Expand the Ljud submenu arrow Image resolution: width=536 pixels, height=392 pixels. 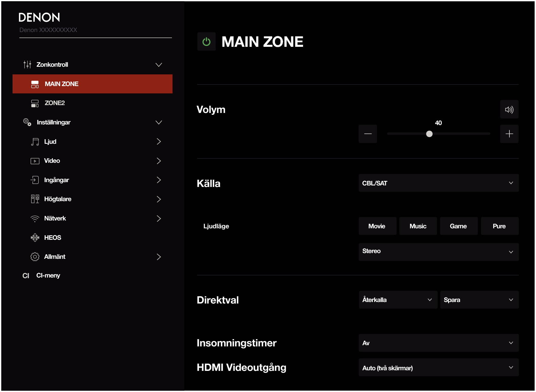[159, 141]
